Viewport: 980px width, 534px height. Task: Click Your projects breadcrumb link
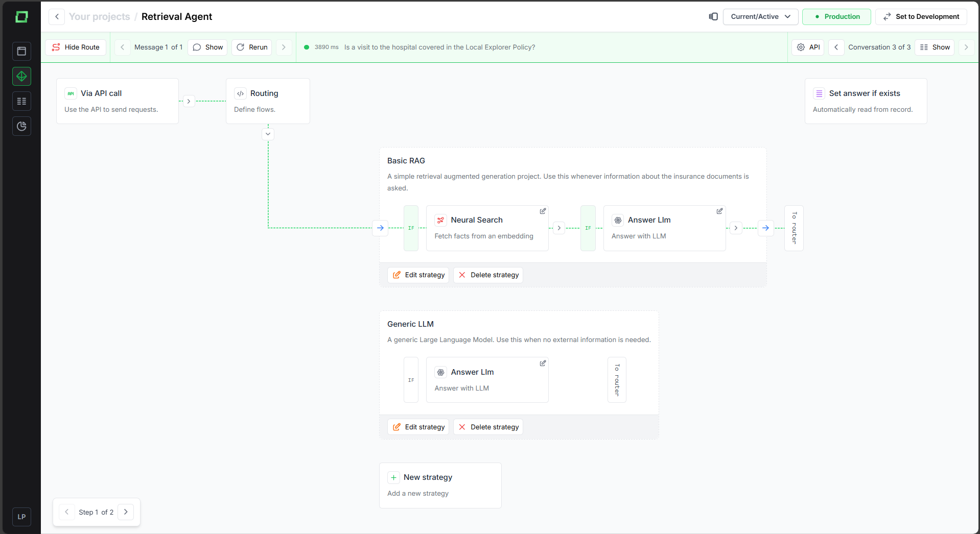100,16
